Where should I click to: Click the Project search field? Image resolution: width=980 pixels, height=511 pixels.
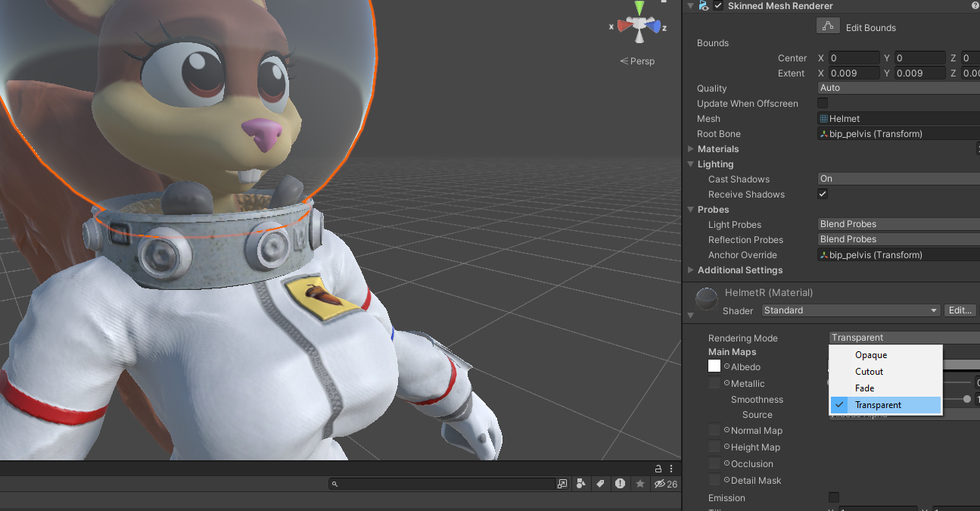click(x=443, y=484)
